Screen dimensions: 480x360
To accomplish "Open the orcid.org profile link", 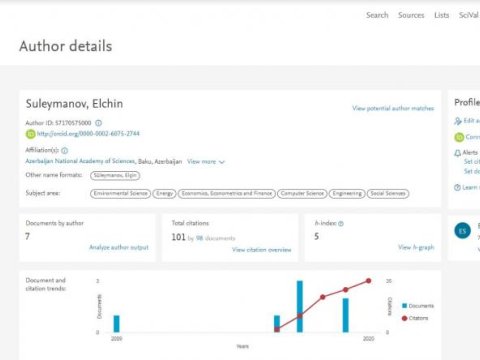I will pos(88,134).
